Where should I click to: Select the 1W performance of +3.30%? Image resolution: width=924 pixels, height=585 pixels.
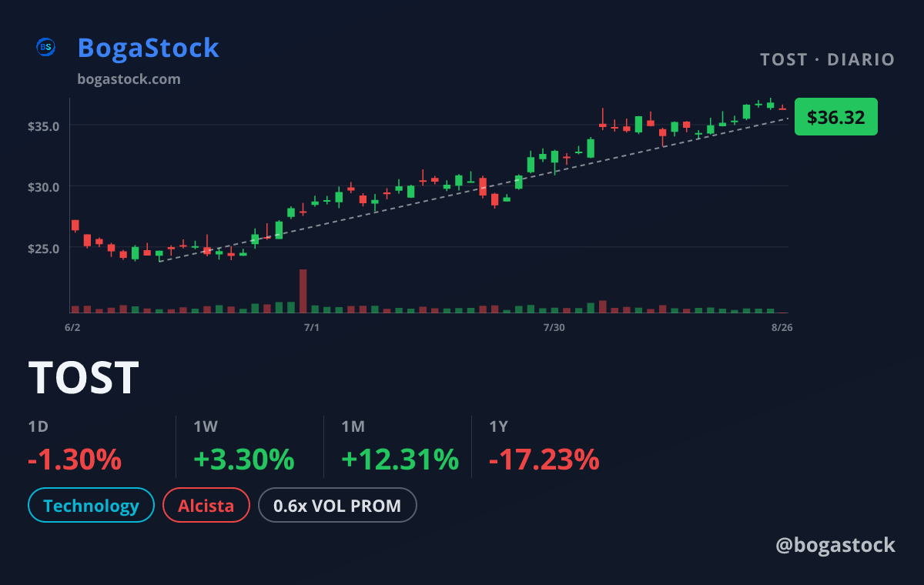(243, 460)
